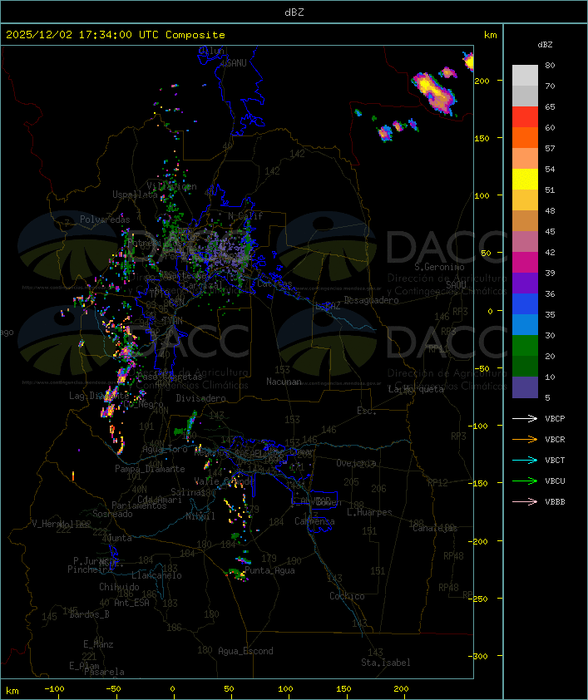Screen dimensions: 588x700
Task: Click the Pasarela place label
Action: click(x=104, y=672)
